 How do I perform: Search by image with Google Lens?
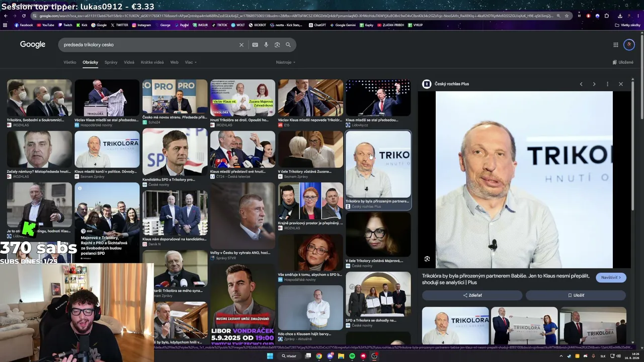277,45
